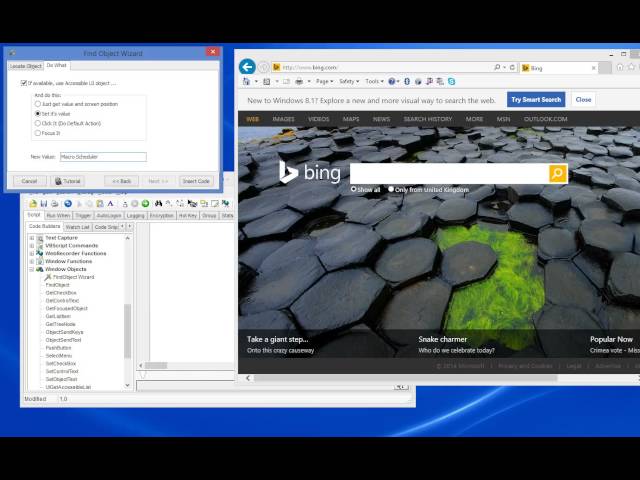Click the blue letter A font icon

coord(110,203)
